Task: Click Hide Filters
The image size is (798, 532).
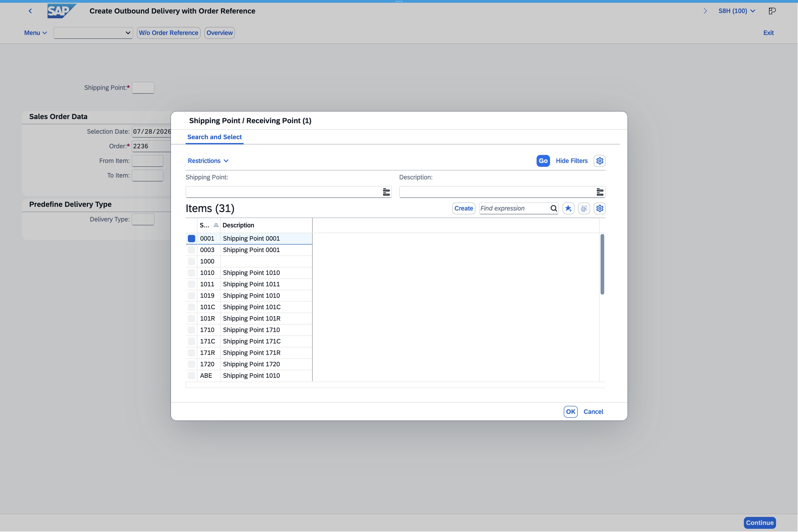Action: pos(572,161)
